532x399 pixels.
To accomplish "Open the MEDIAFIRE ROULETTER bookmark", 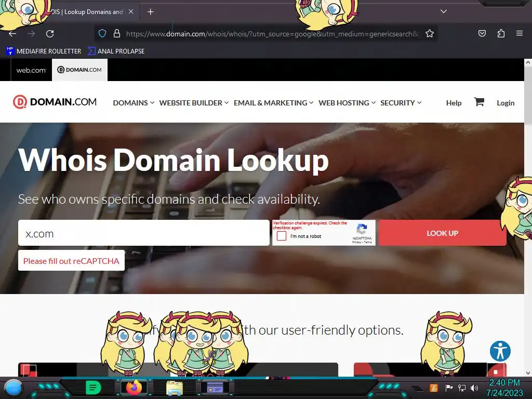I will point(44,51).
